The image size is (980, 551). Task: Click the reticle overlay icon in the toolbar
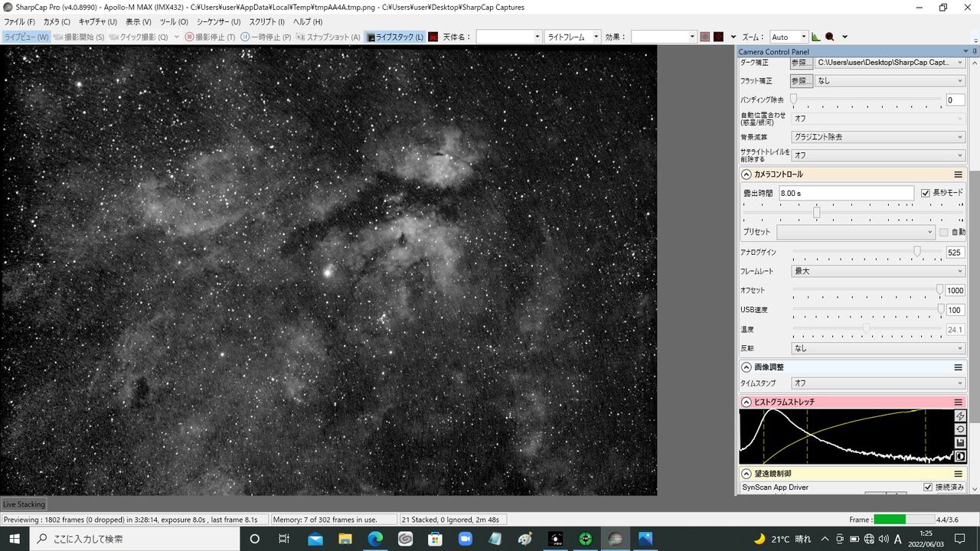[705, 37]
